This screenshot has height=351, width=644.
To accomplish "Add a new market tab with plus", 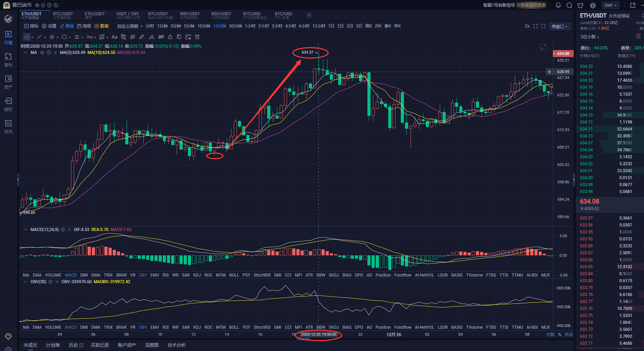I will (x=309, y=15).
